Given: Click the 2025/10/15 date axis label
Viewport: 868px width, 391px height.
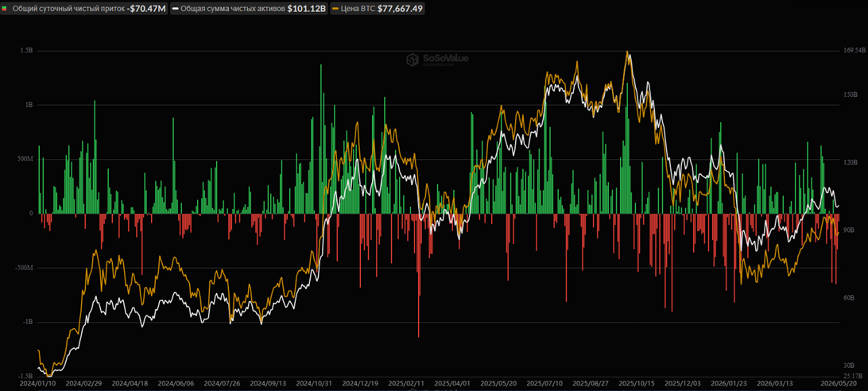Looking at the screenshot, I should click(634, 383).
